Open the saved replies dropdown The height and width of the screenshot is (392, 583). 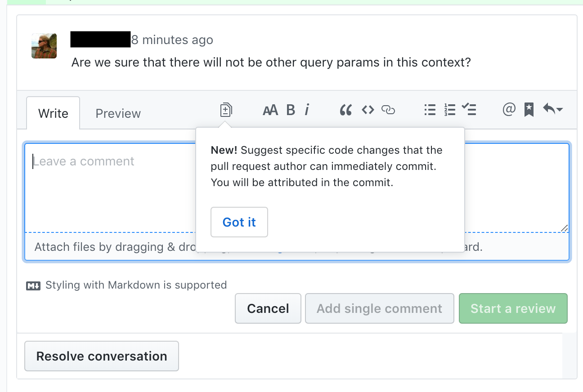[x=553, y=110]
